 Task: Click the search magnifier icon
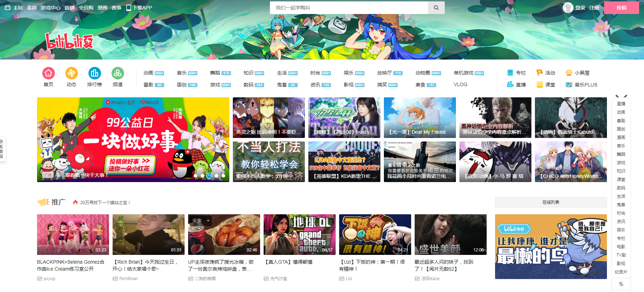(436, 8)
